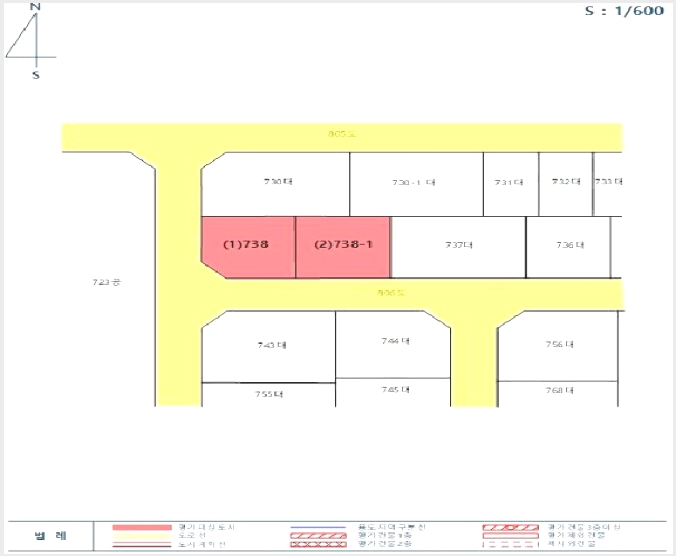Screen dimensions: 676x556
Task: Click the dark red urban planning line symbol
Action: point(142,545)
